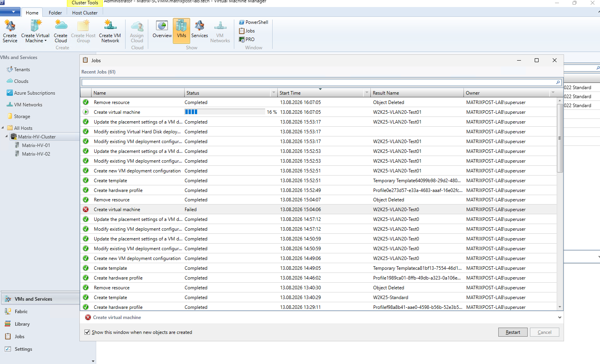Click the Cluster Tools contextual tab

(85, 3)
